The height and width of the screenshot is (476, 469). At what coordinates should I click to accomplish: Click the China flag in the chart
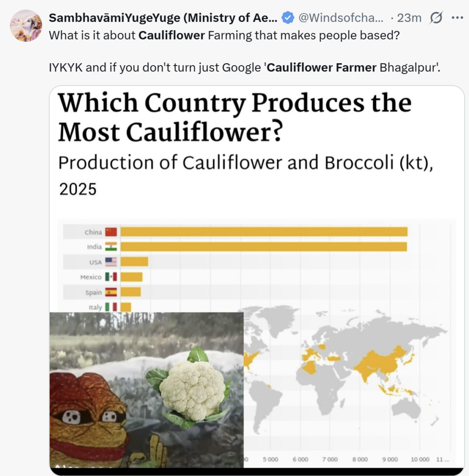[111, 231]
